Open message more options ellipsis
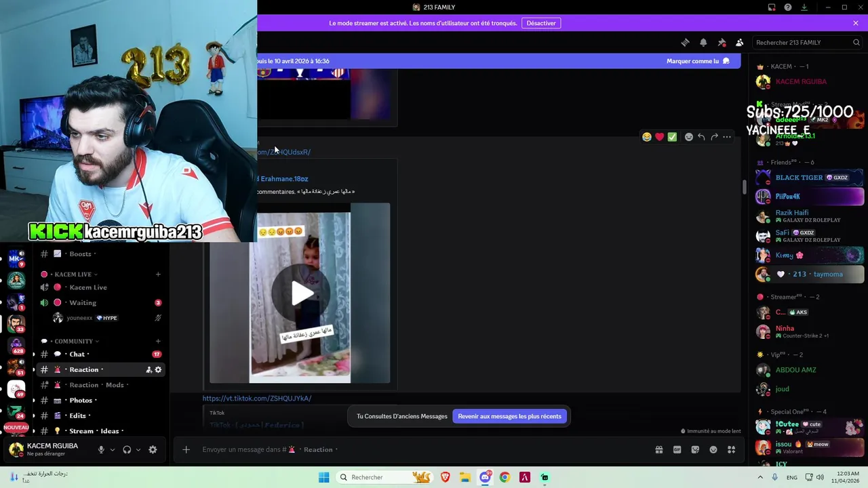This screenshot has width=868, height=488. coord(727,137)
